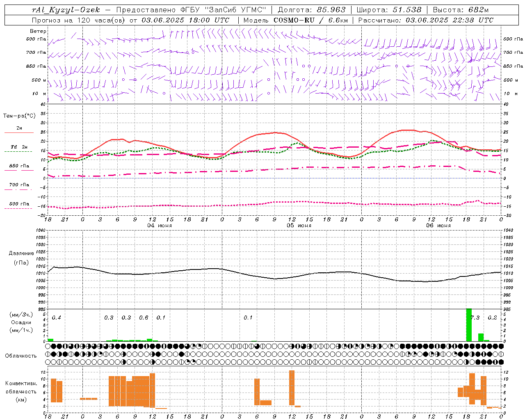Click the Долгота: 85.963 value
This screenshot has height=420, width=525.
[312, 10]
